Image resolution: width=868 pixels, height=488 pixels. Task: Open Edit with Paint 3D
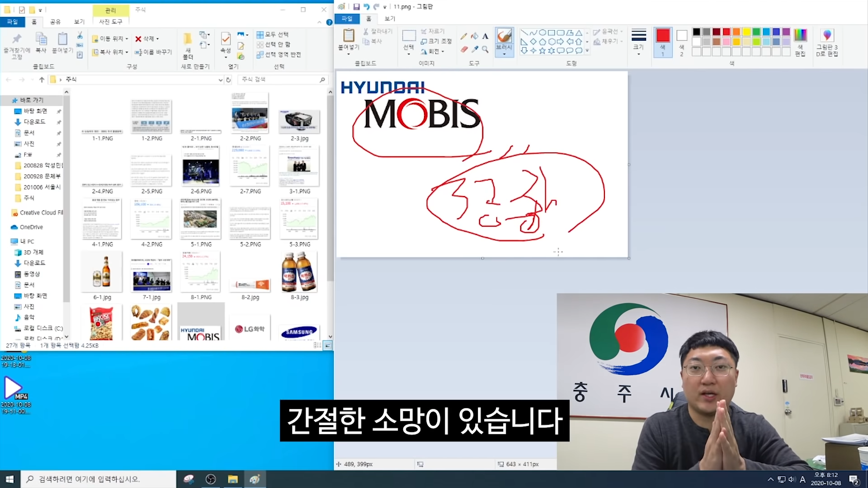point(827,43)
